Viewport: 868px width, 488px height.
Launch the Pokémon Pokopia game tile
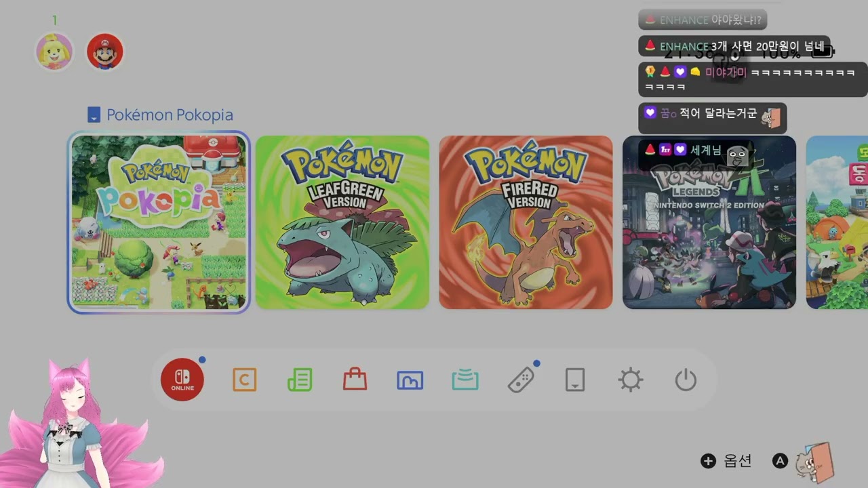(159, 222)
